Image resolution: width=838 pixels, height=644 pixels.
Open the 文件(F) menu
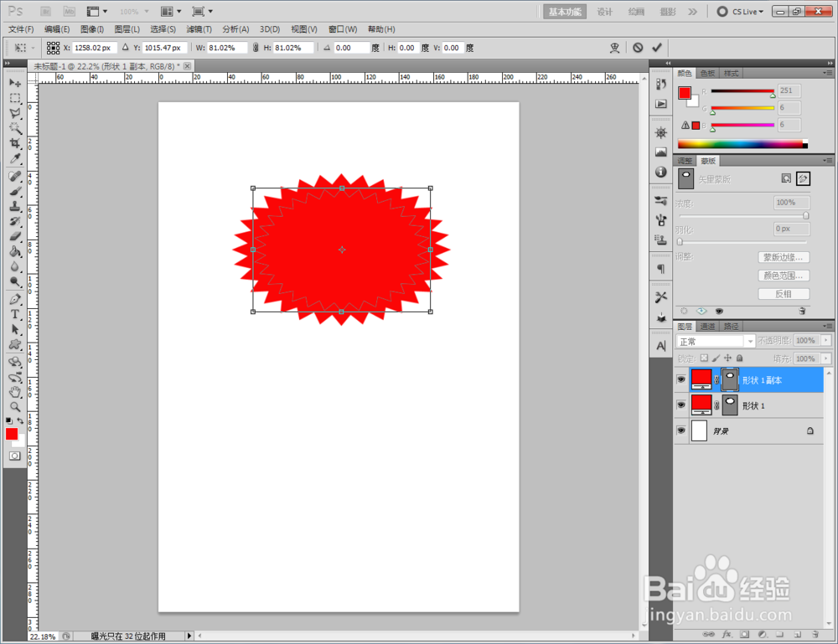[21, 29]
